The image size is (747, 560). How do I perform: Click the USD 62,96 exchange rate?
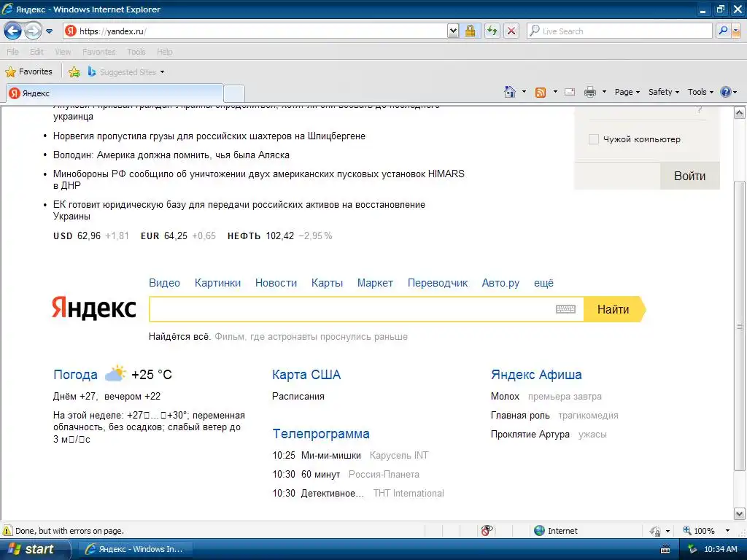[90, 236]
